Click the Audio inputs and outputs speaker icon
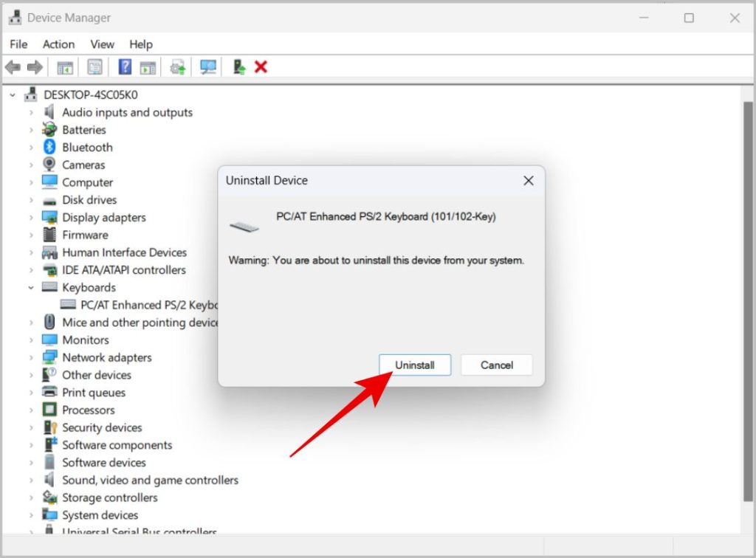Screen dimensions: 756x558 coord(49,111)
